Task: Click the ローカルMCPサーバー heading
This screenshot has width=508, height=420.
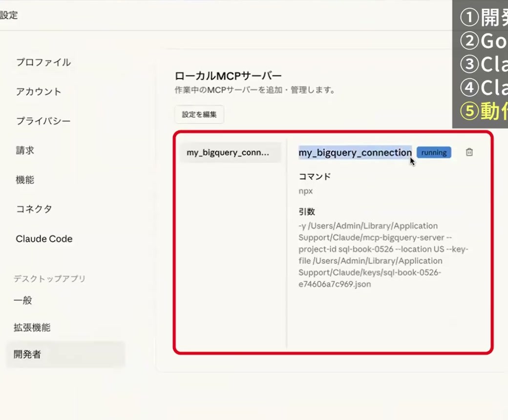Action: pyautogui.click(x=228, y=76)
